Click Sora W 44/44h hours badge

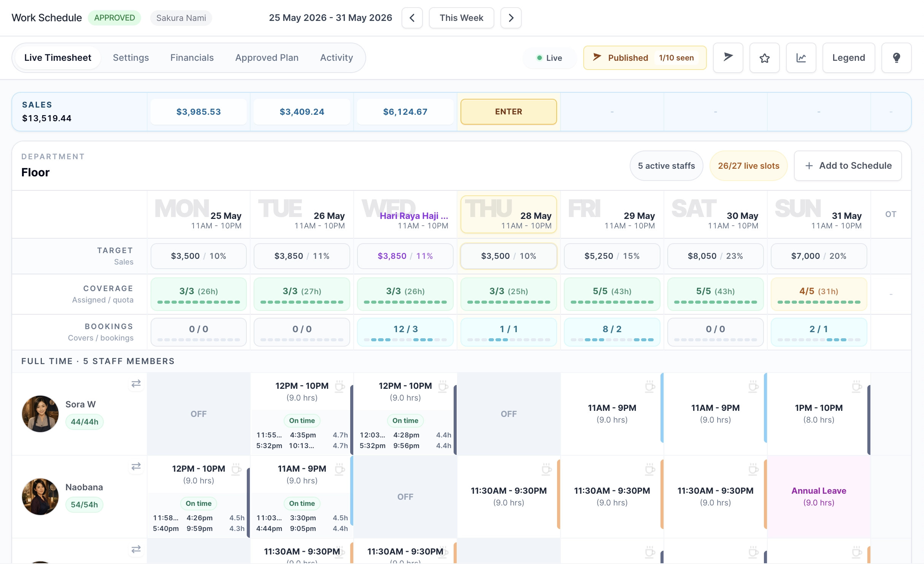(84, 422)
